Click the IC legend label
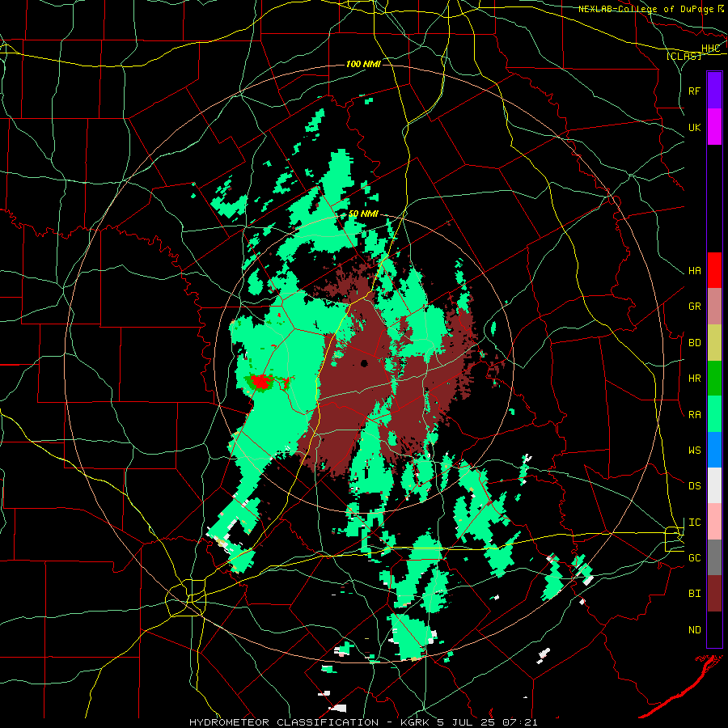Image resolution: width=728 pixels, height=728 pixels. [x=694, y=523]
